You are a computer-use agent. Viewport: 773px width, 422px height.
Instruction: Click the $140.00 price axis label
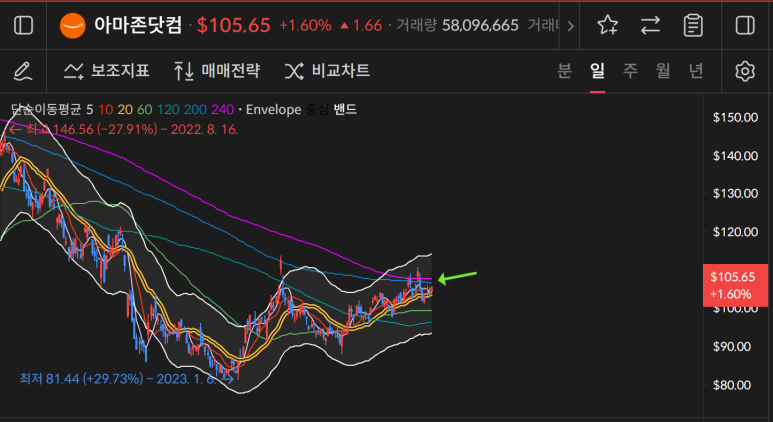(735, 156)
